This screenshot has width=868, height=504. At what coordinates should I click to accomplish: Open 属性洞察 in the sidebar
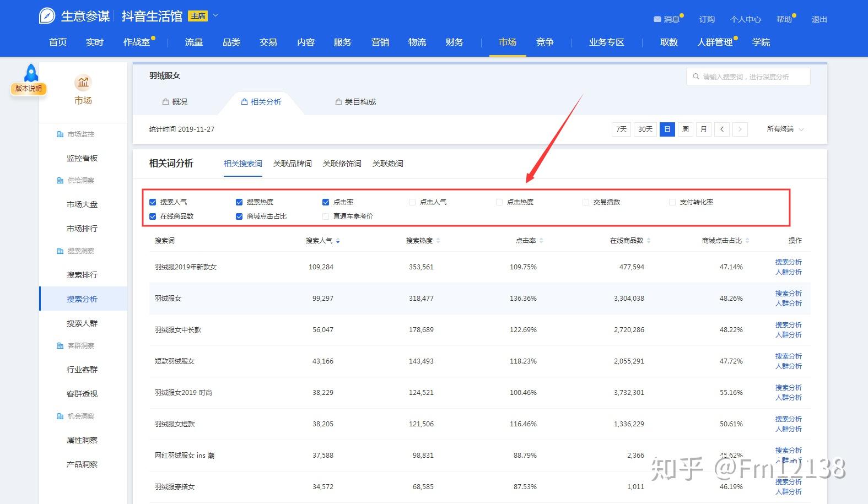tap(82, 440)
